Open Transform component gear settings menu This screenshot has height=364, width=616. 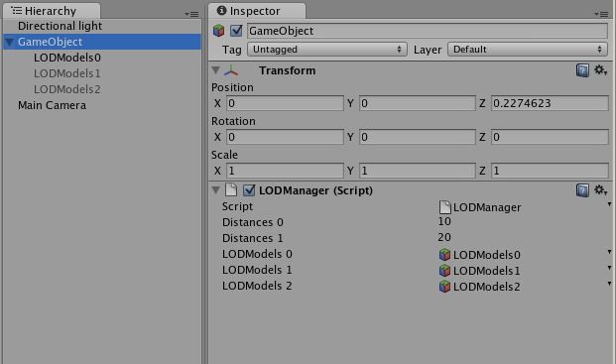[x=600, y=70]
